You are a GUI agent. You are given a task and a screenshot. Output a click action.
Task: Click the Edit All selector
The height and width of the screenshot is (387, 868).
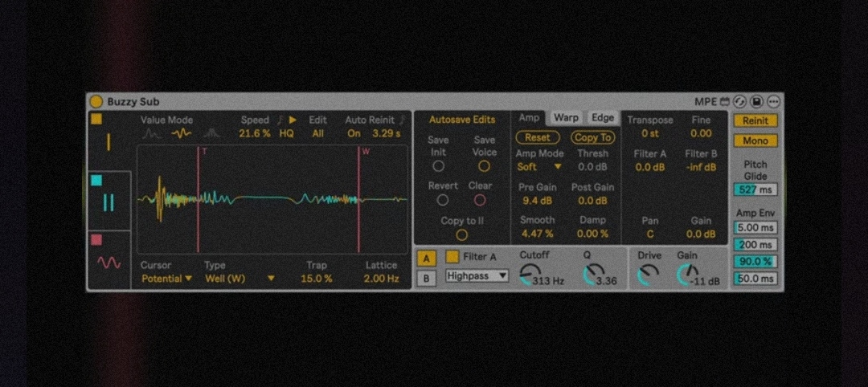click(317, 133)
